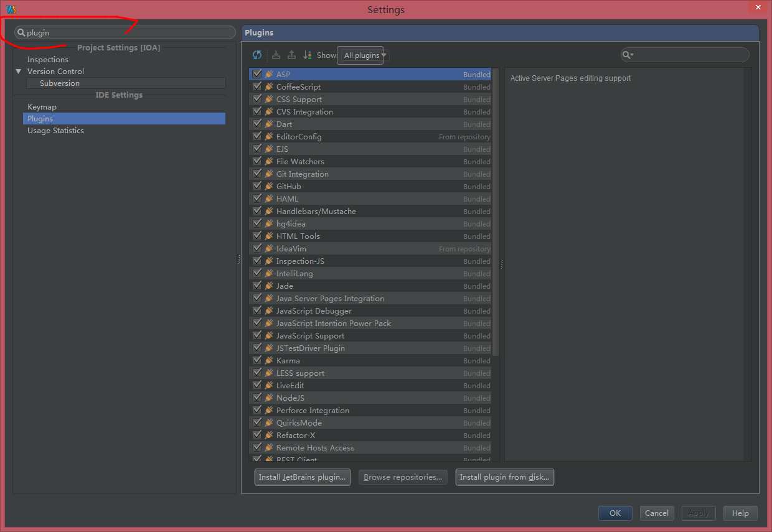Screen dimensions: 772x532
Task: Collapse the Version Control tree node
Action: [19, 72]
